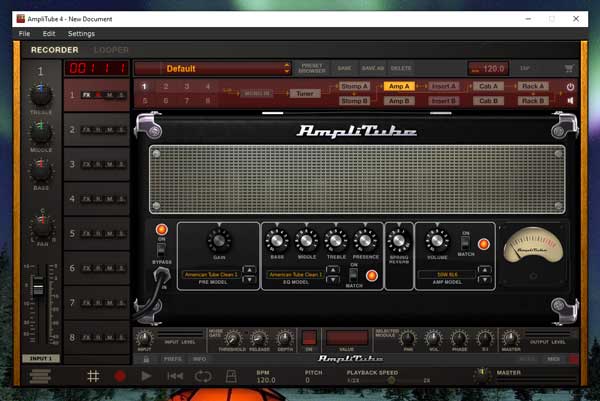This screenshot has width=600, height=401.
Task: Enable the loop icon in transport
Action: 203,377
